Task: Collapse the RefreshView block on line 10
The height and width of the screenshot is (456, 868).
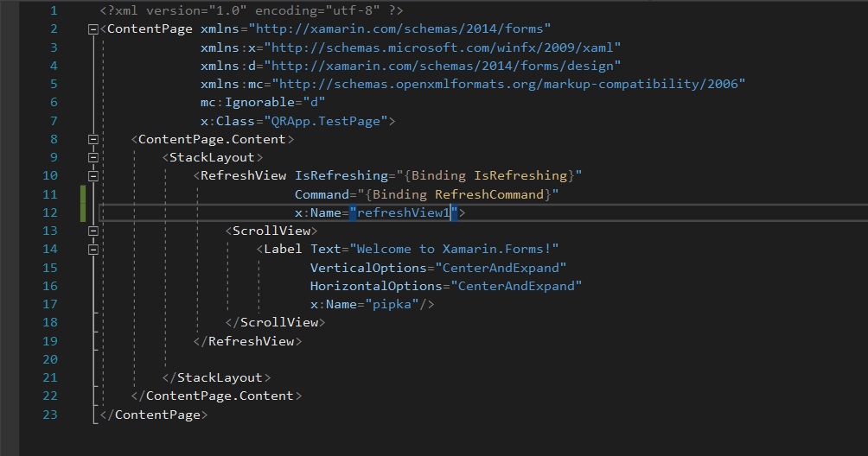Action: pyautogui.click(x=93, y=176)
